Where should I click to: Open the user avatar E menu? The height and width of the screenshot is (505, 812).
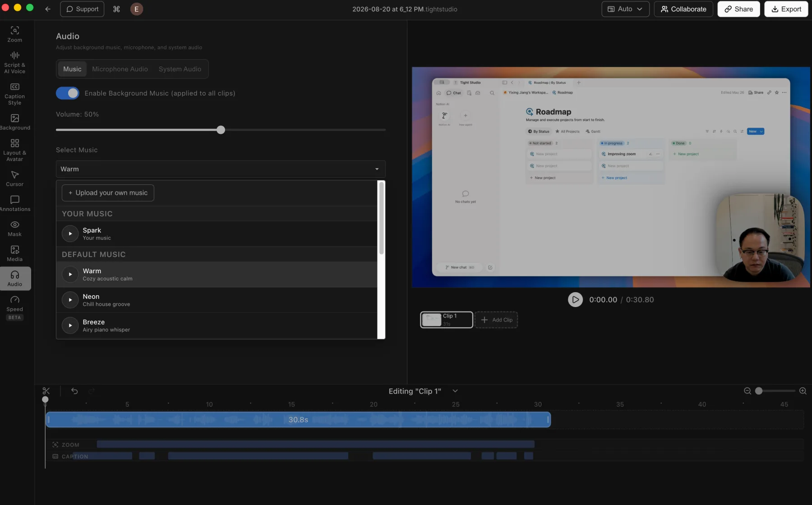tap(137, 9)
